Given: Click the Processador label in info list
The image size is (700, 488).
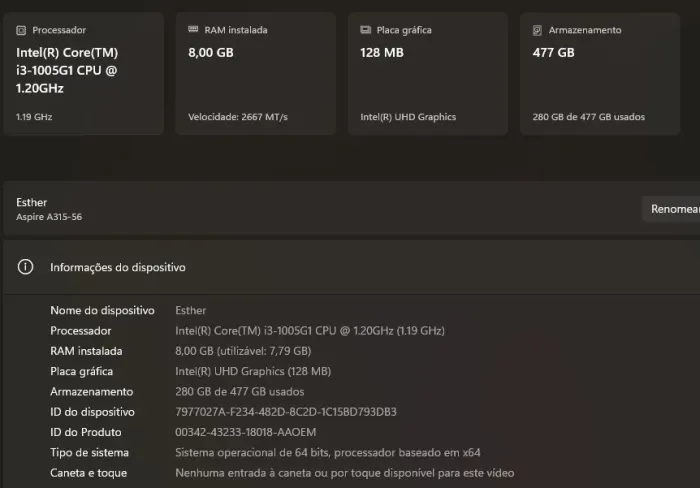Looking at the screenshot, I should [x=80, y=331].
